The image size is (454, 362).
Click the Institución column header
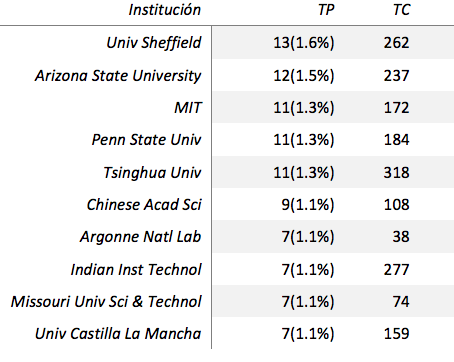click(x=165, y=10)
